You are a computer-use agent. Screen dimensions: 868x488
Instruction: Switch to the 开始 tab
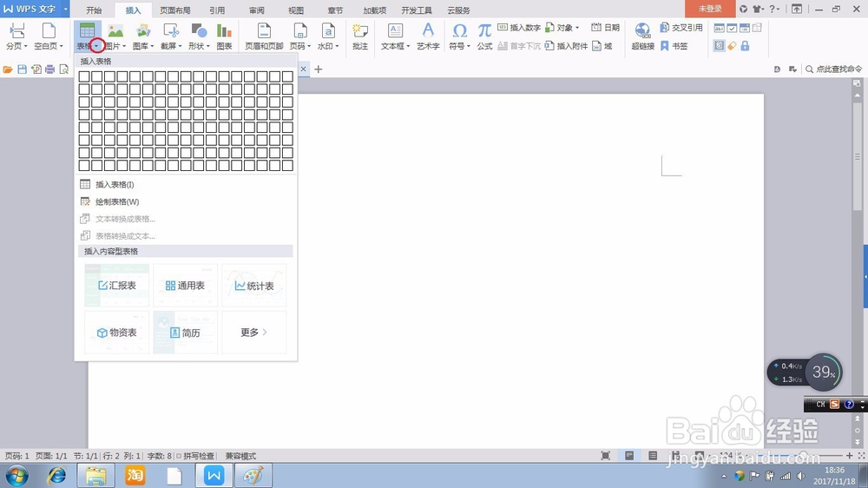coord(94,10)
